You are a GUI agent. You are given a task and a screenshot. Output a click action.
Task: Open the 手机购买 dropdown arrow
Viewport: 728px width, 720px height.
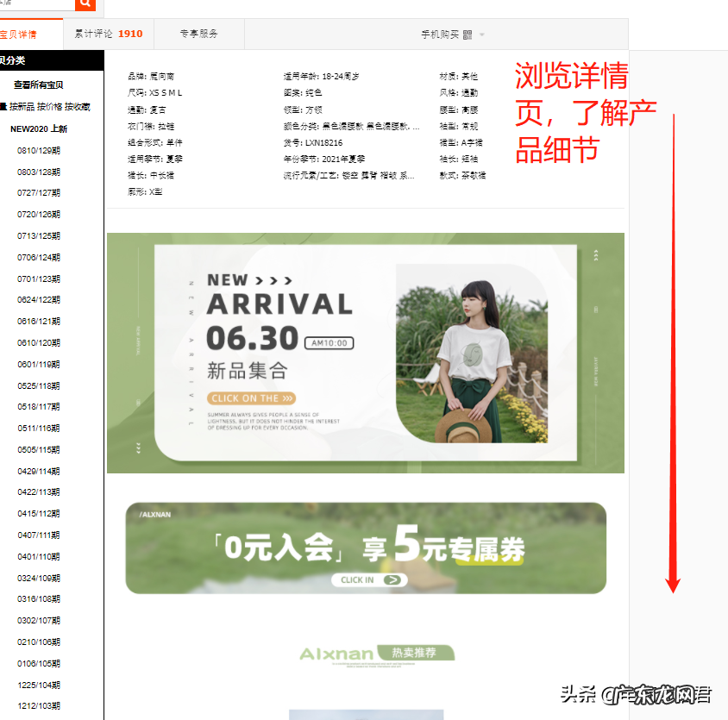[481, 34]
